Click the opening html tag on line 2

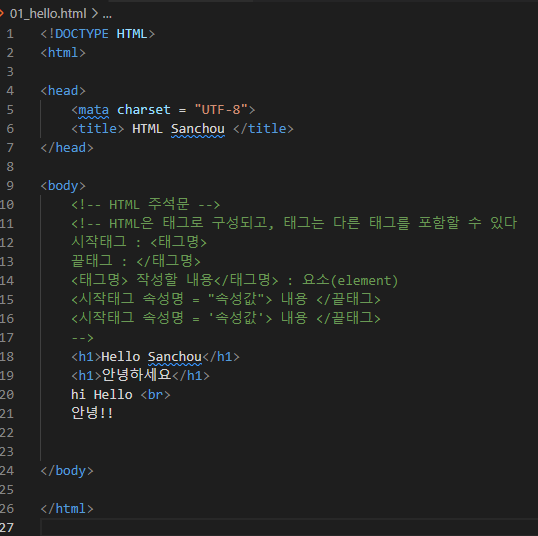pos(63,53)
